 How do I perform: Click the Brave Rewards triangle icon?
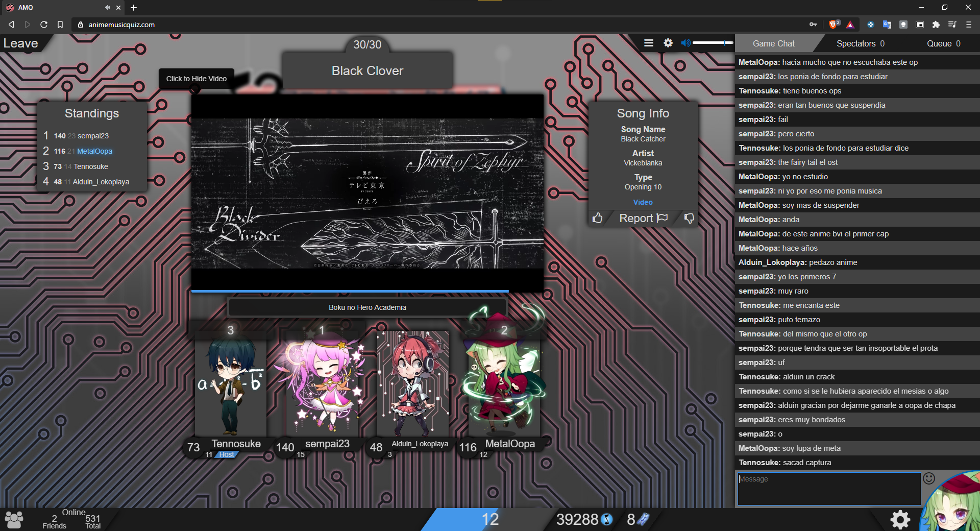click(850, 25)
